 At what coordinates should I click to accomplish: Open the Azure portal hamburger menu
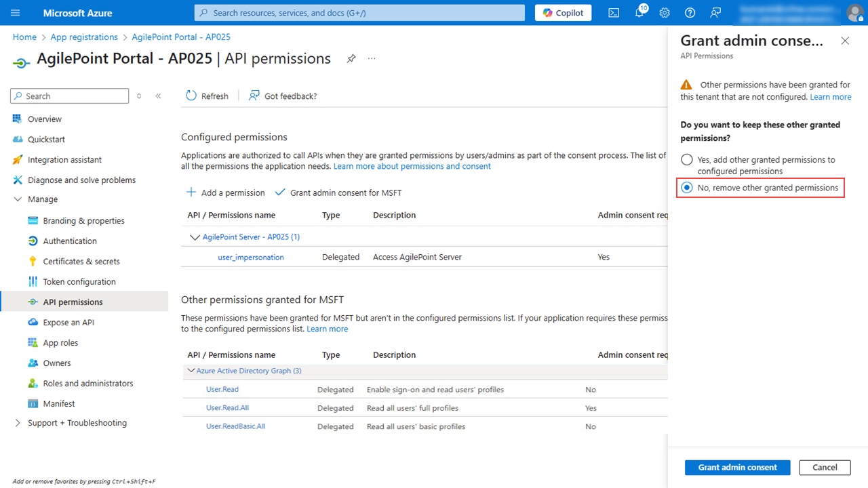pos(16,13)
